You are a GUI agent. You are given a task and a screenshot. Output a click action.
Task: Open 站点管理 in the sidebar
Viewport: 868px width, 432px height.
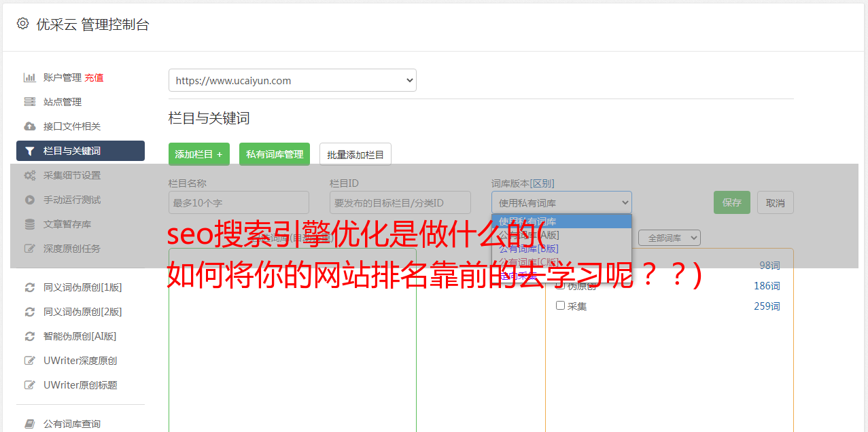63,102
